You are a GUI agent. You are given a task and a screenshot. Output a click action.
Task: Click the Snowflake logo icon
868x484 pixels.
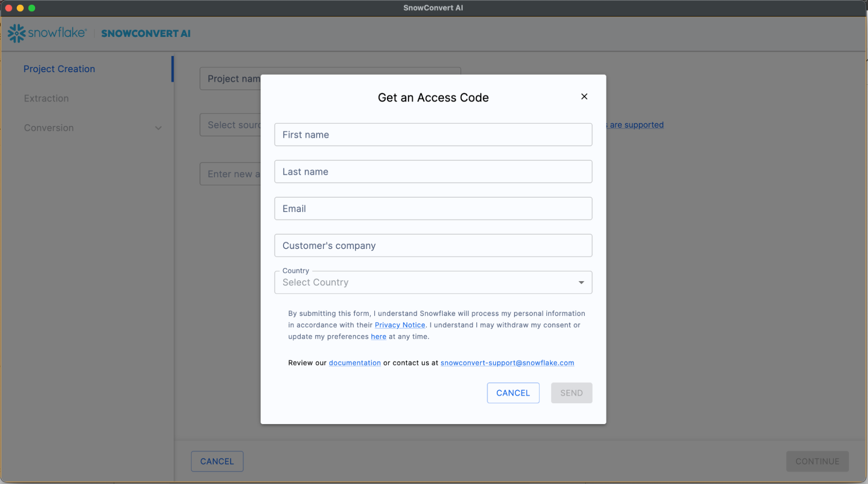17,33
